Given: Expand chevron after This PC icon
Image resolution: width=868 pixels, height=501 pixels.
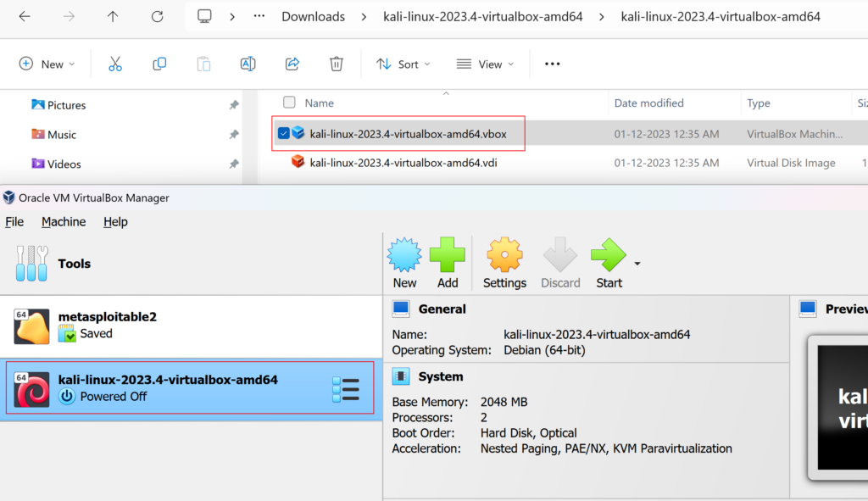Looking at the screenshot, I should pos(232,17).
